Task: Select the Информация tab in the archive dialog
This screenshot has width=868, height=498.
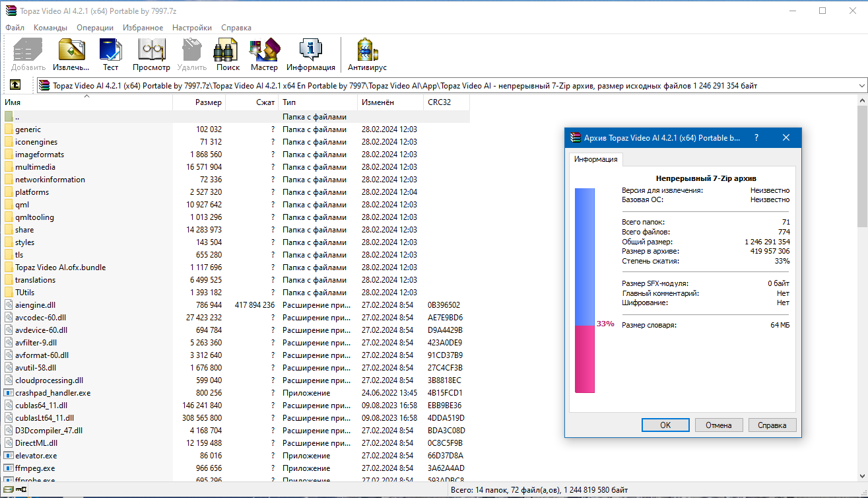Action: coord(595,159)
